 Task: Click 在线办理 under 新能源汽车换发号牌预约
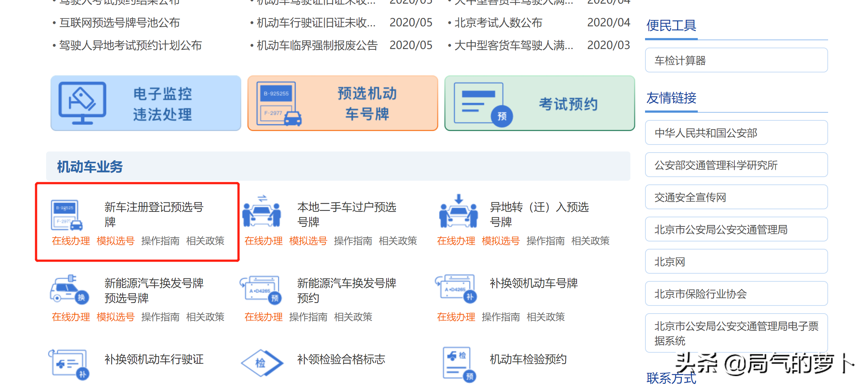[264, 317]
